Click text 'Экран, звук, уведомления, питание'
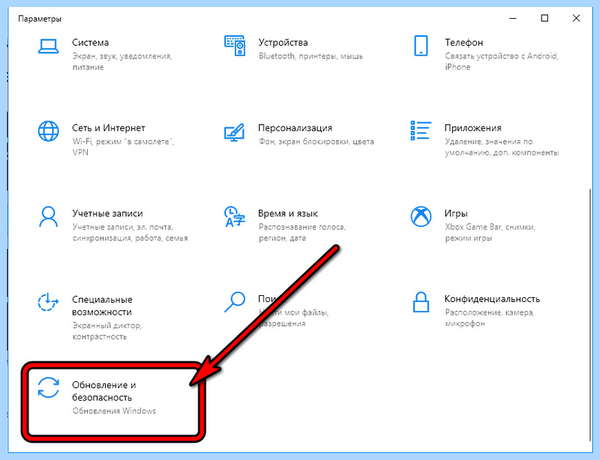600x460 pixels. tap(122, 61)
